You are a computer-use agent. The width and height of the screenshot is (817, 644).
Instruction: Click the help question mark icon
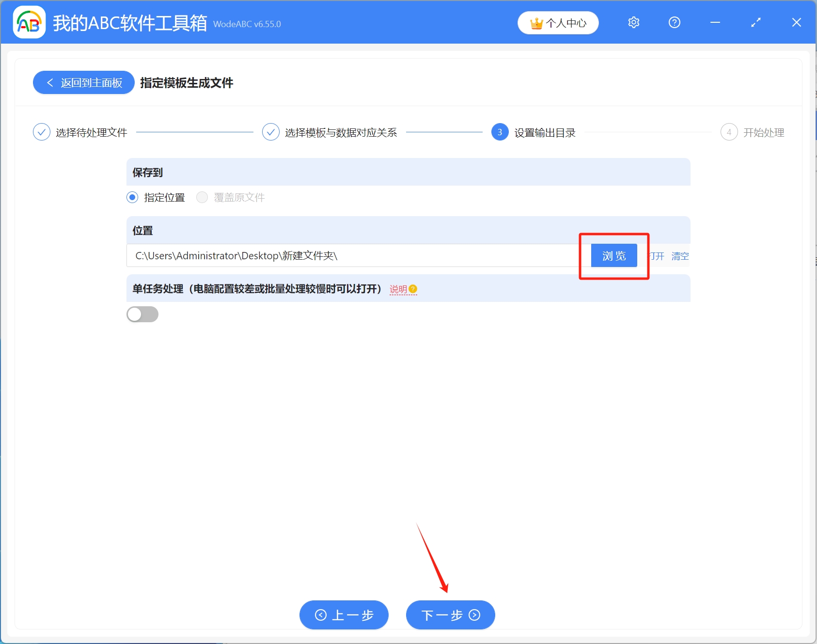click(x=675, y=22)
